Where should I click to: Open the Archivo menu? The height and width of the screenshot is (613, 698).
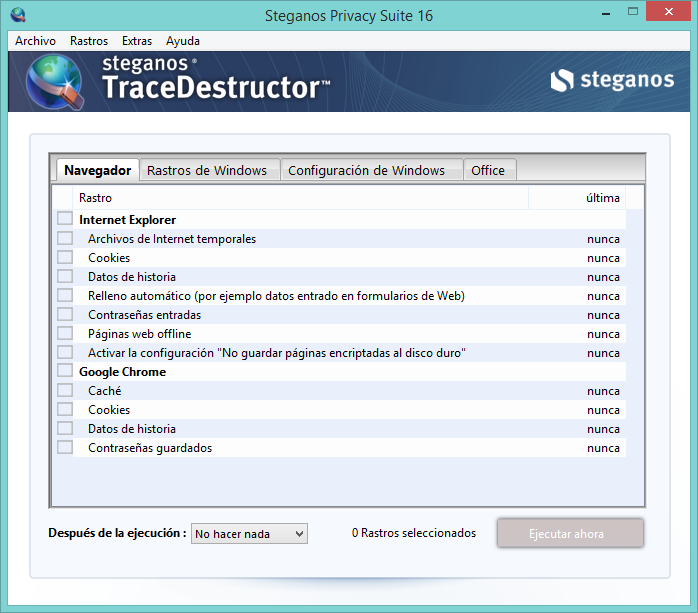[35, 41]
